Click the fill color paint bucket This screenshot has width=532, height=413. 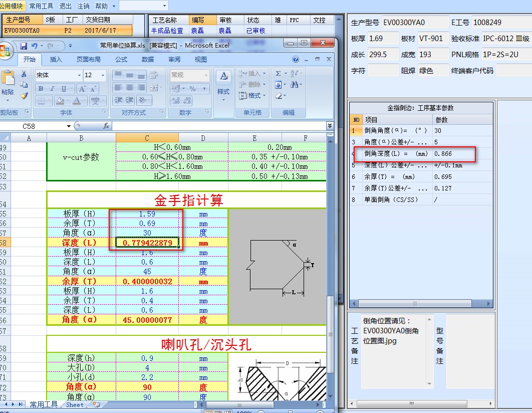click(x=60, y=100)
